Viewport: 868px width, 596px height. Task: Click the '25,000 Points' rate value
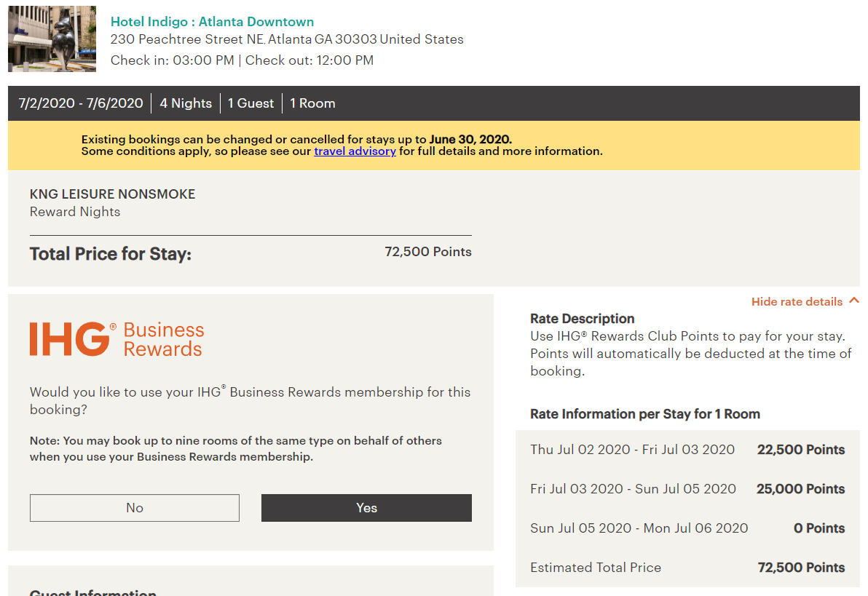pyautogui.click(x=801, y=488)
